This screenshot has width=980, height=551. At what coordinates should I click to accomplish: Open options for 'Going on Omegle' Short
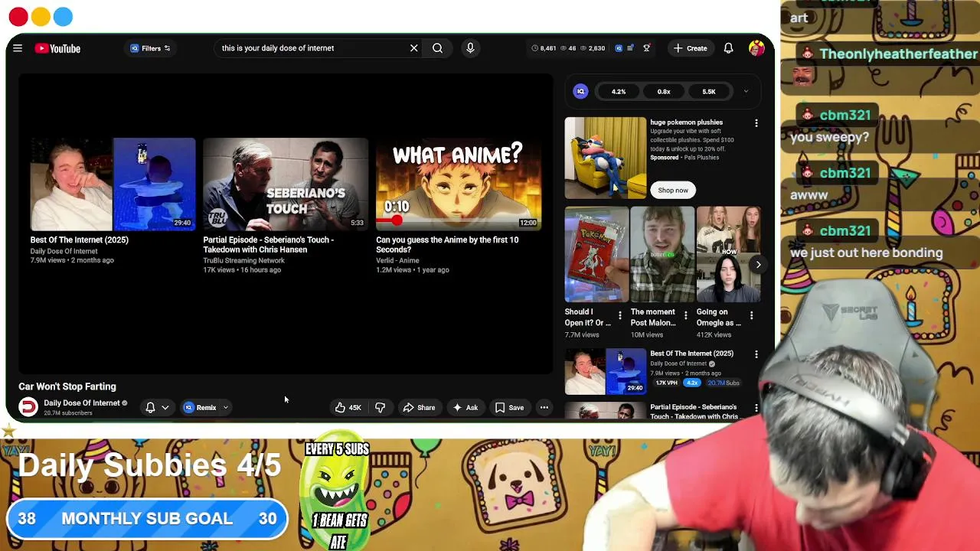point(752,315)
